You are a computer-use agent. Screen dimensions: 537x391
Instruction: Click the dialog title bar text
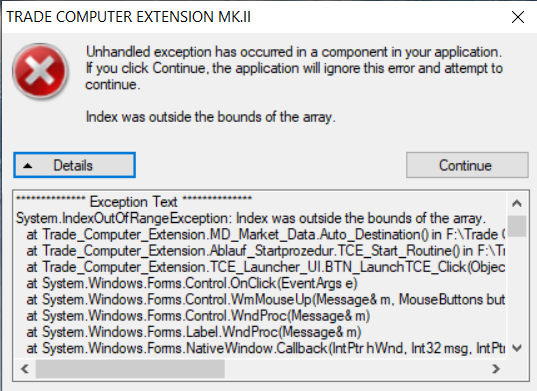click(128, 17)
